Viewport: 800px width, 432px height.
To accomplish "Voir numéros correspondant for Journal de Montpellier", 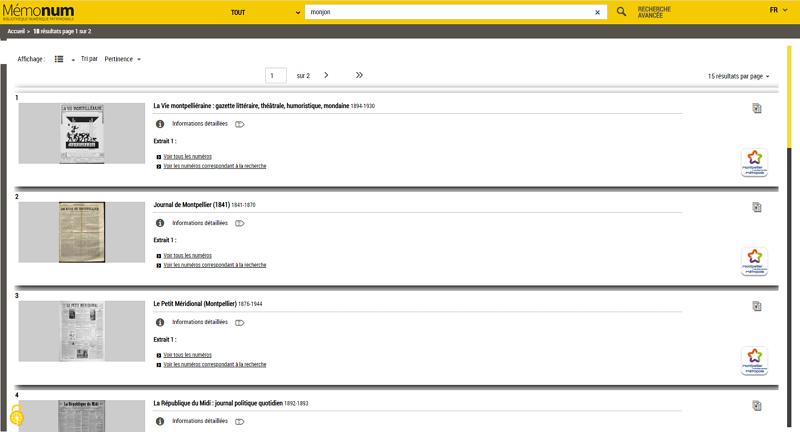I will (215, 265).
